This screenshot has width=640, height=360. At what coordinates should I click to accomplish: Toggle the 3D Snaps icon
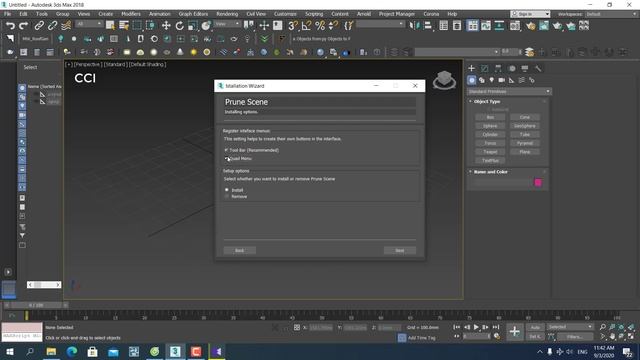pos(293,26)
